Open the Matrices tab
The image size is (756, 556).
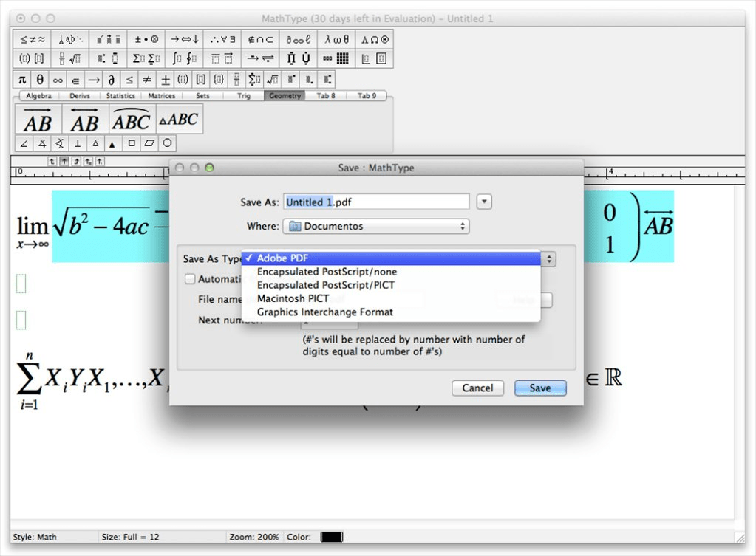pos(161,96)
